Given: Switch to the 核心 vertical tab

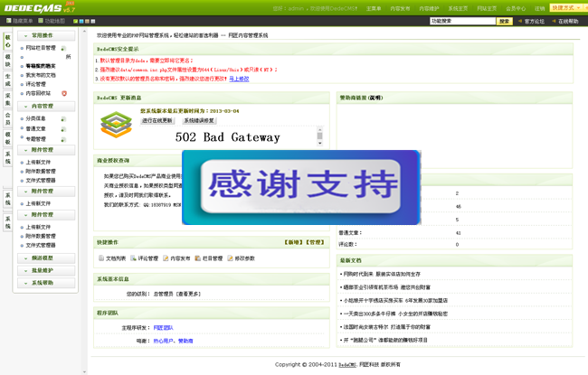Looking at the screenshot, I should 7,42.
